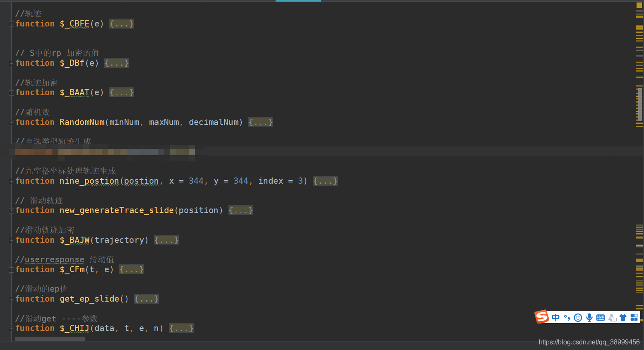Start Sogou voice input with microphone icon

(589, 317)
